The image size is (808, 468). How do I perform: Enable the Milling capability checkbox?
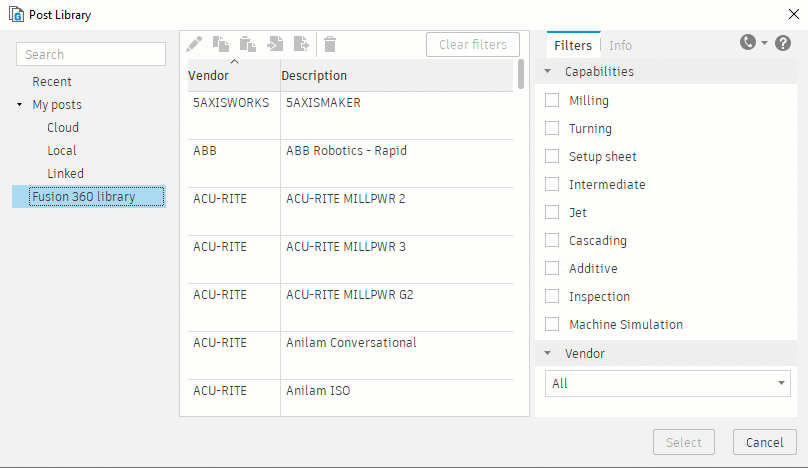552,100
